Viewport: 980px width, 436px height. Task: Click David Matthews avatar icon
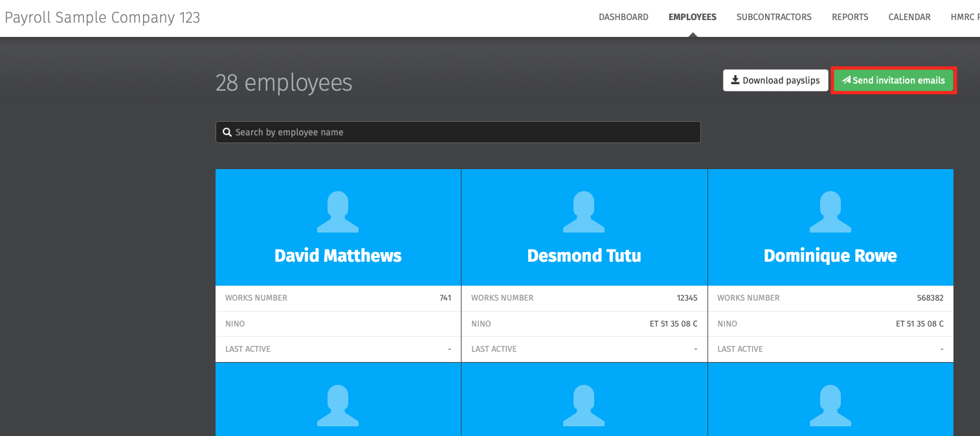[x=338, y=212]
